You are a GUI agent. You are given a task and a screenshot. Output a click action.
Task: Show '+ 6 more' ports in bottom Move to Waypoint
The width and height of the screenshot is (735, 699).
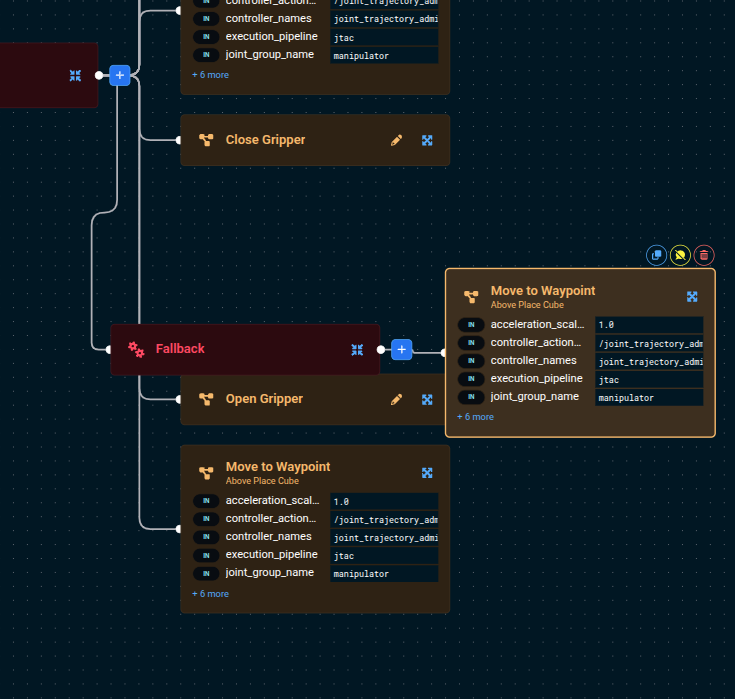click(210, 594)
